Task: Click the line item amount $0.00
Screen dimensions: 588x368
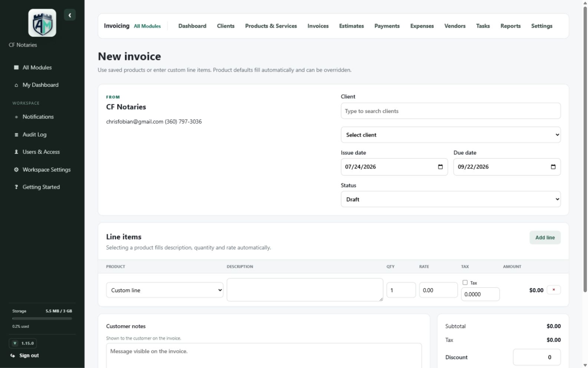Action: pos(536,290)
